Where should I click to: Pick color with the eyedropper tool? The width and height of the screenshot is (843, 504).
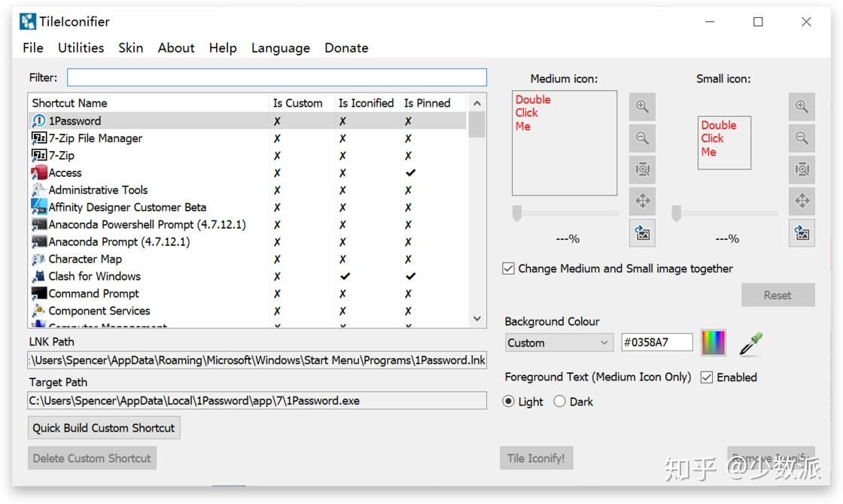(x=750, y=343)
